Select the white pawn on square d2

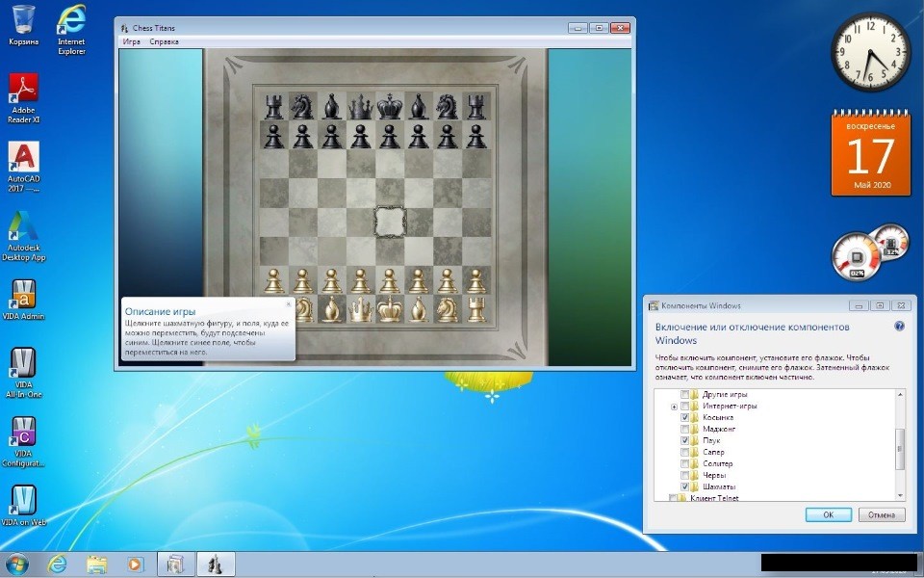pyautogui.click(x=360, y=280)
